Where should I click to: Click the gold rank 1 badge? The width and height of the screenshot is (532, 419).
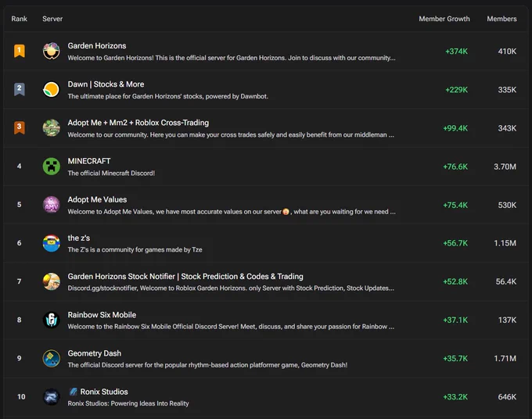click(x=20, y=51)
